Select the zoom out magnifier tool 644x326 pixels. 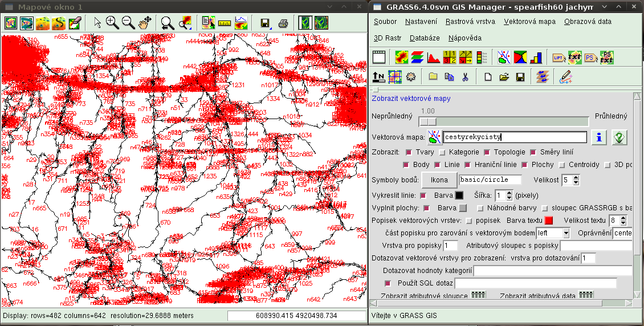click(x=128, y=23)
